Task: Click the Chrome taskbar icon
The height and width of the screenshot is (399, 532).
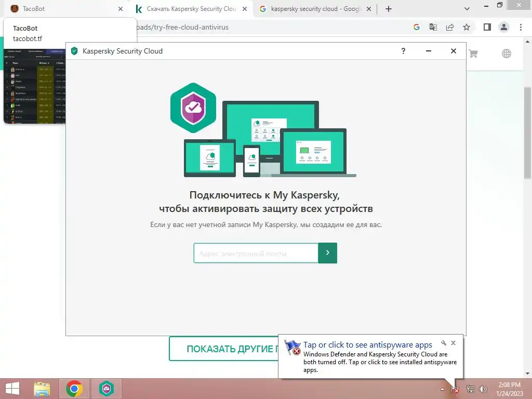Action: 74,389
